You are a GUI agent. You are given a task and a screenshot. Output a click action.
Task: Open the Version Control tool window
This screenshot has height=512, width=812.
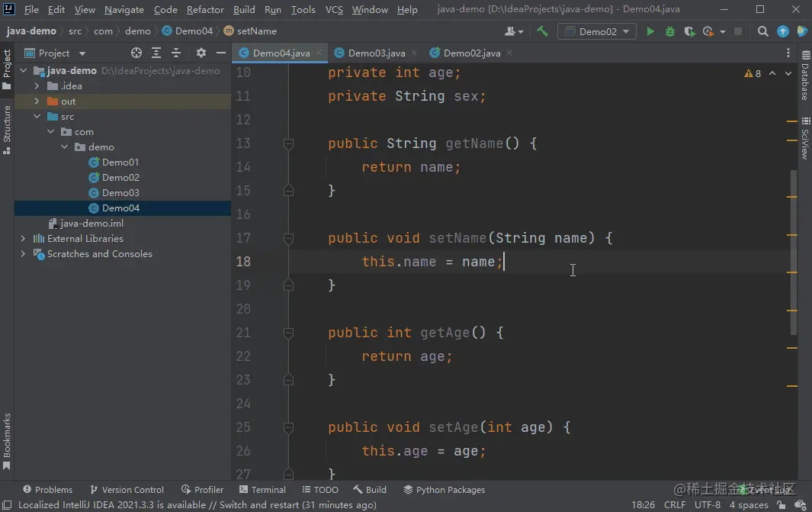coord(127,490)
